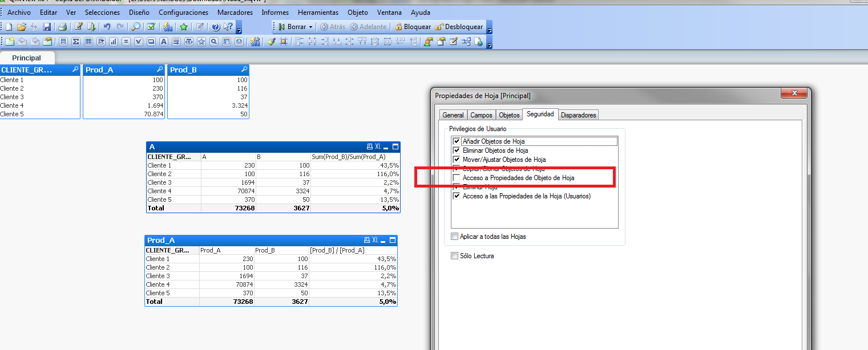Uncheck Añadir Objetos de Hoja
The height and width of the screenshot is (350, 868).
pos(456,141)
